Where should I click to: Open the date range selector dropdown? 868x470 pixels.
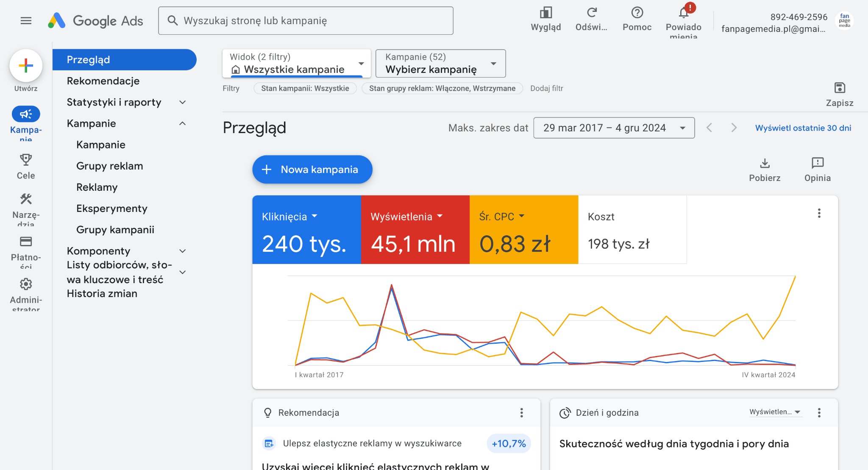613,128
